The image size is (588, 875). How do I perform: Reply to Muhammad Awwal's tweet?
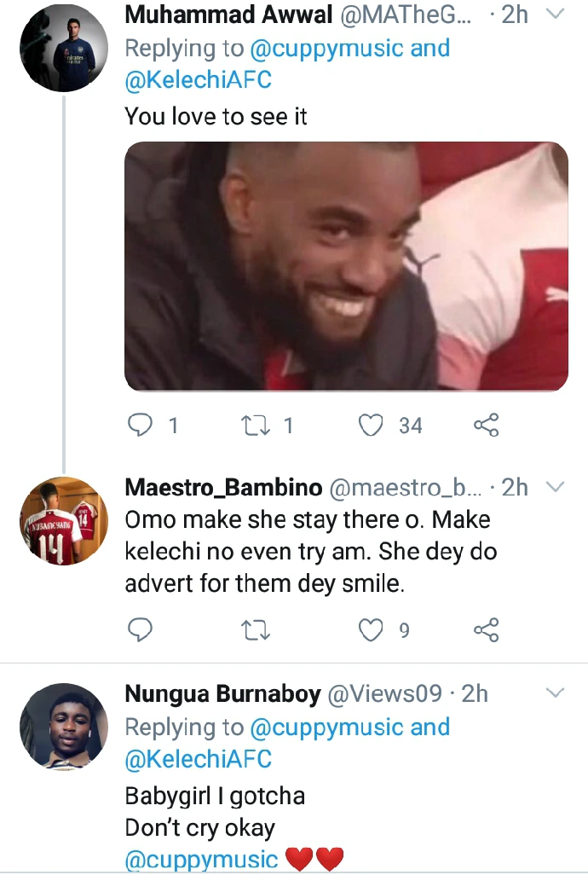pos(141,425)
